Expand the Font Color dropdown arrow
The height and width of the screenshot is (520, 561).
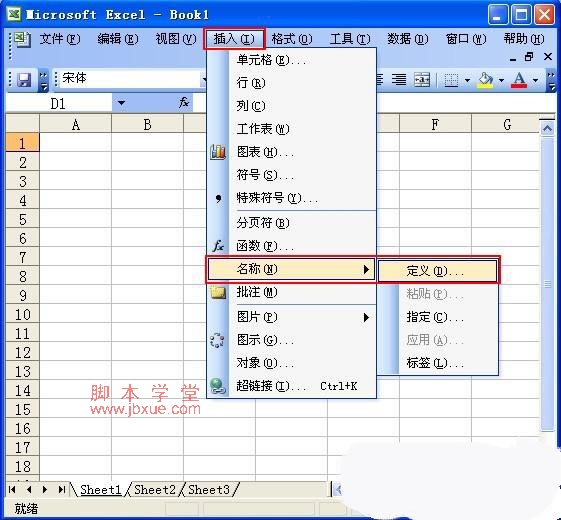[x=536, y=80]
